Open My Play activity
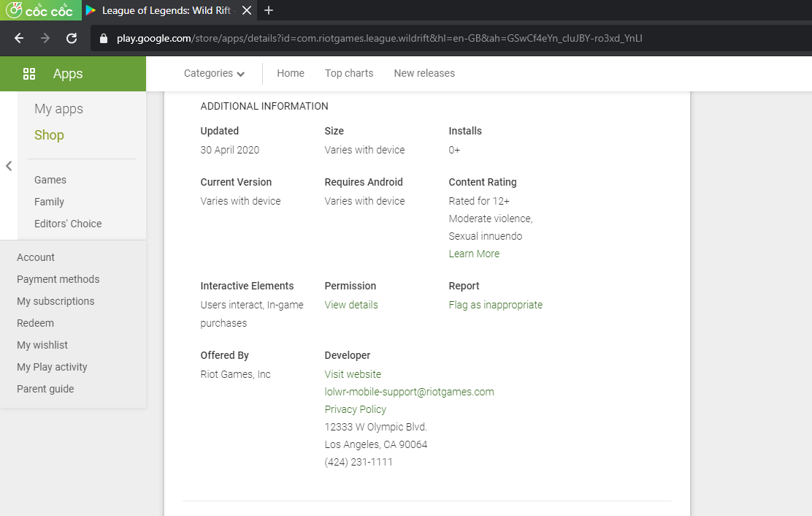The width and height of the screenshot is (812, 516). coord(52,367)
